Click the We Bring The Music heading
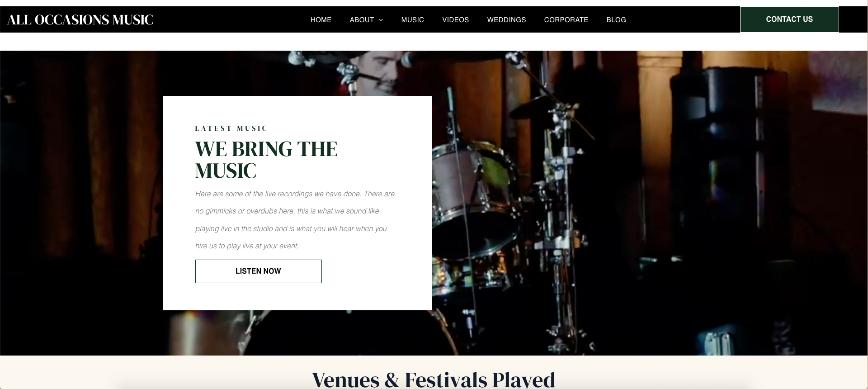The width and height of the screenshot is (868, 389). 266,160
